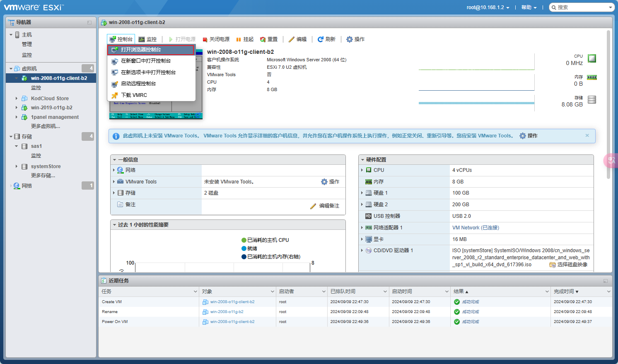Screen dimensions: 618x364
Task: Select Launch remote console (启动远程控制台)
Action: (151, 84)
